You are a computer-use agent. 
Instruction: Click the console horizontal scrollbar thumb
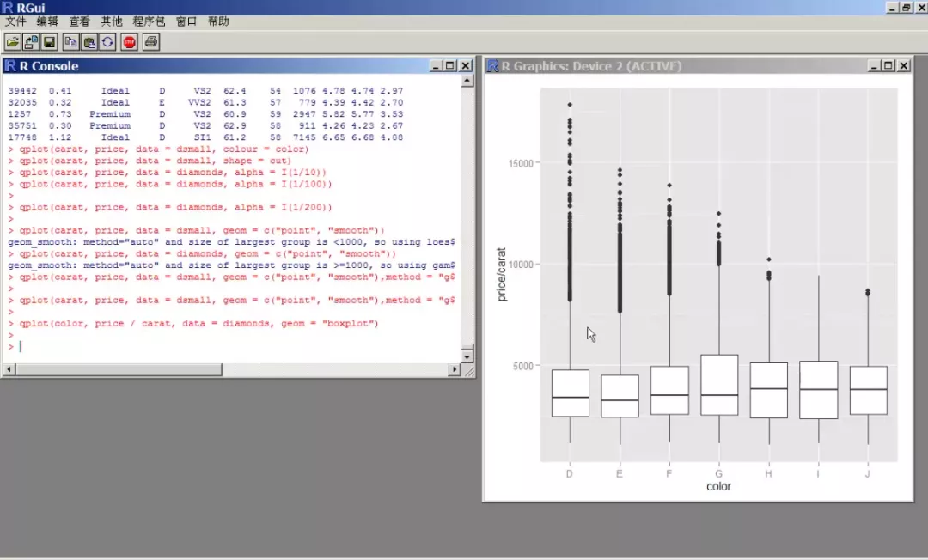[x=118, y=370]
